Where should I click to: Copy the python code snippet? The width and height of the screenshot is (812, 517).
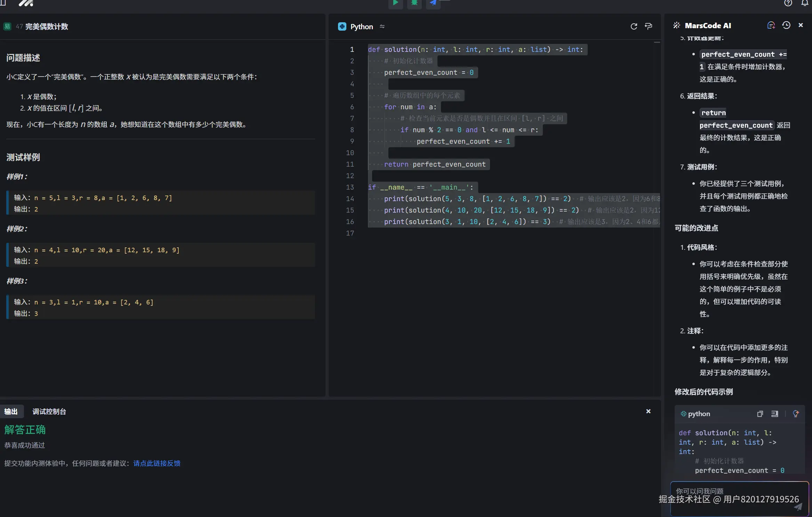760,414
